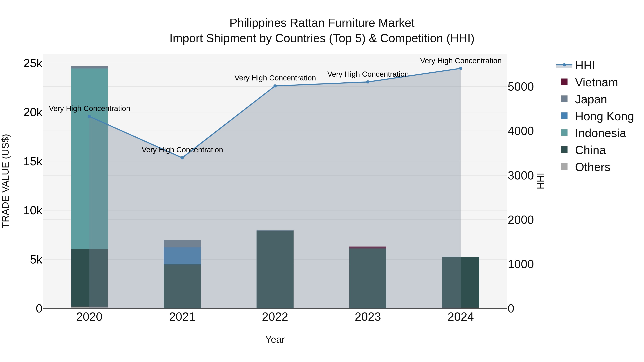The image size is (644, 362).
Task: Click the 2024 x-axis tick label
Action: (461, 317)
